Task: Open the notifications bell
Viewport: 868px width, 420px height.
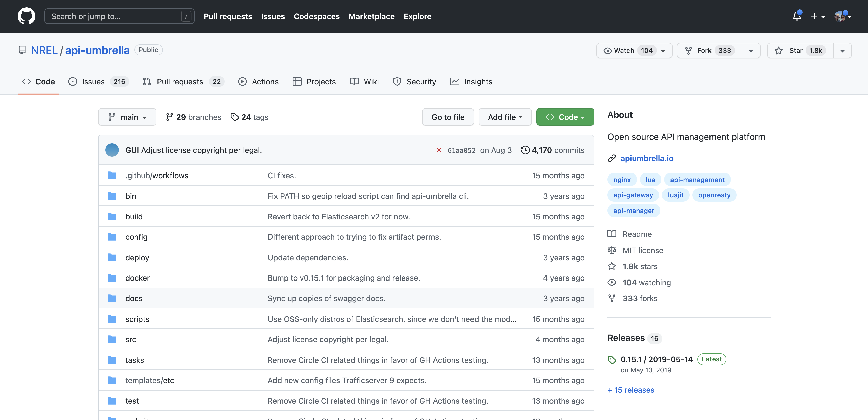Action: [x=797, y=16]
